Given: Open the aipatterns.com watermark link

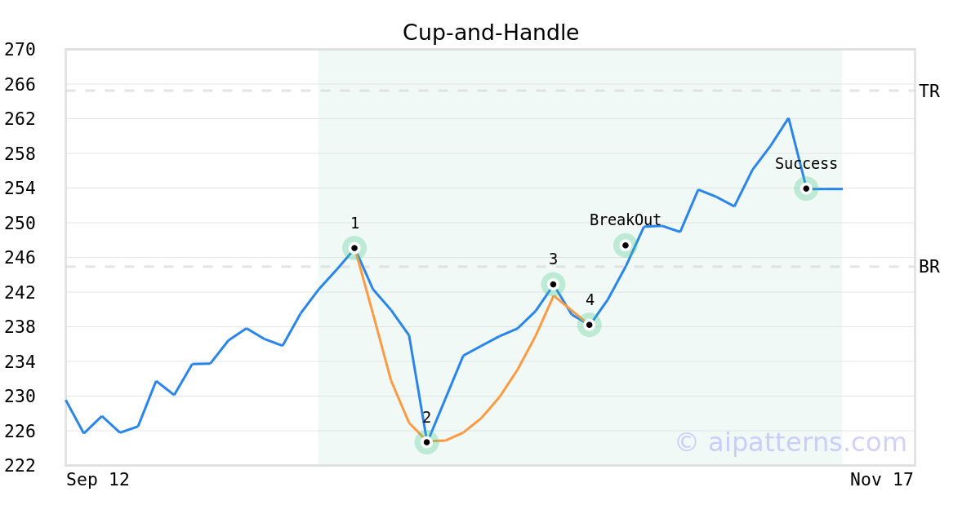Looking at the screenshot, I should pyautogui.click(x=791, y=442).
